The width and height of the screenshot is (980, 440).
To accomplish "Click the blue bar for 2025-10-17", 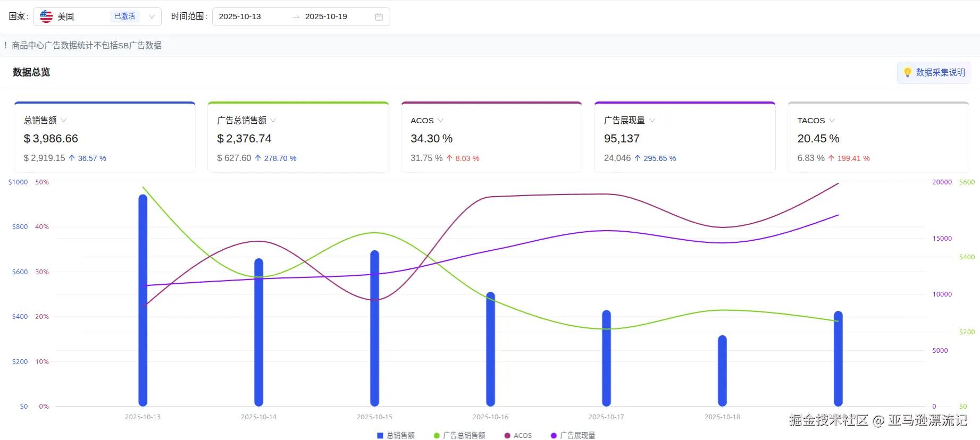I will click(606, 358).
